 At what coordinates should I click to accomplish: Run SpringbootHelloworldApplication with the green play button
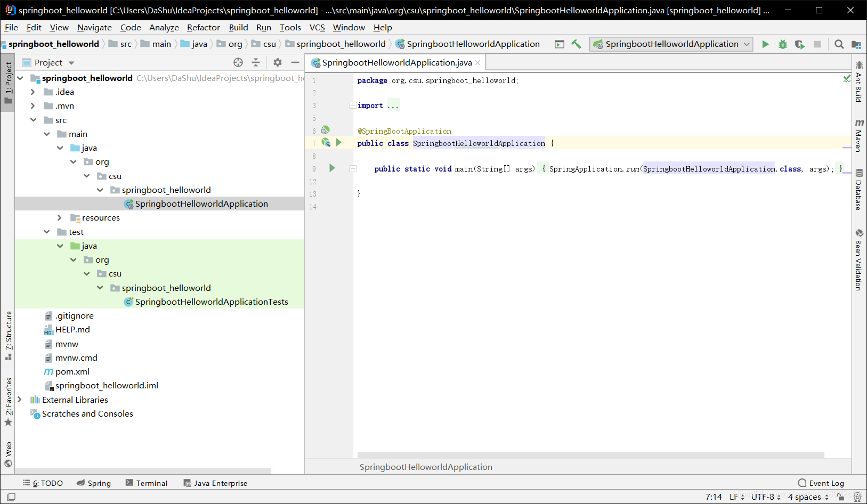tap(765, 44)
